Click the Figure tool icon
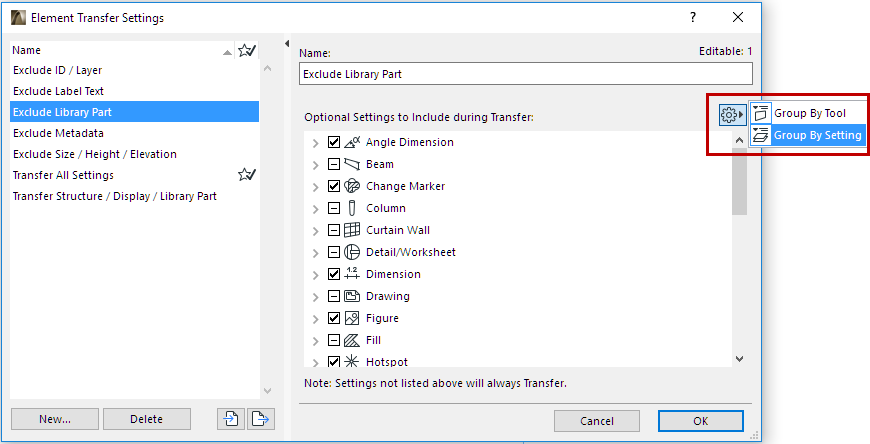870x444 pixels. pyautogui.click(x=352, y=318)
